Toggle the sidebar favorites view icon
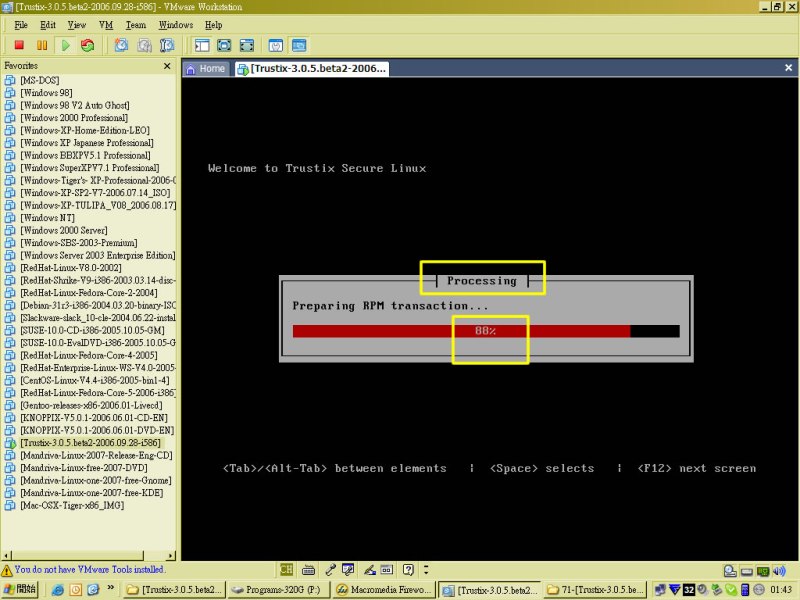Image resolution: width=800 pixels, height=600 pixels. (x=202, y=45)
